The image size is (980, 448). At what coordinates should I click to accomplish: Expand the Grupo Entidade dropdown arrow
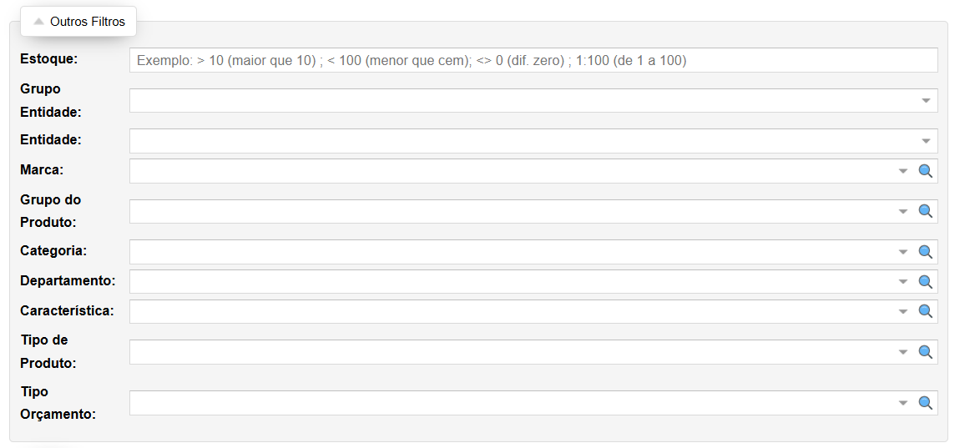point(926,101)
